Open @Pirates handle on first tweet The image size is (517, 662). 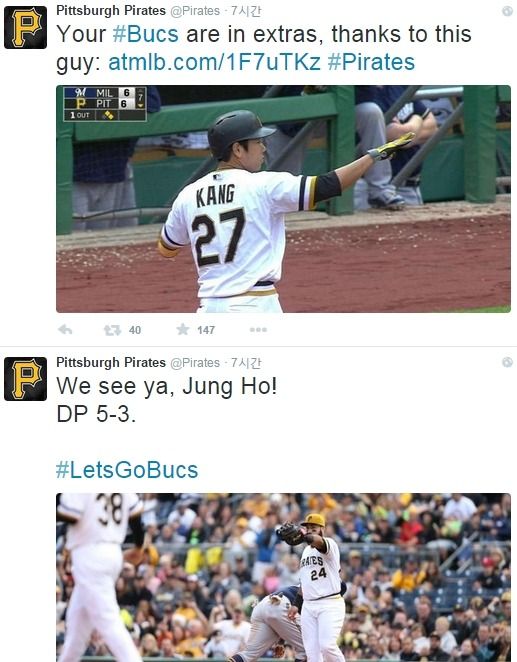pos(195,11)
